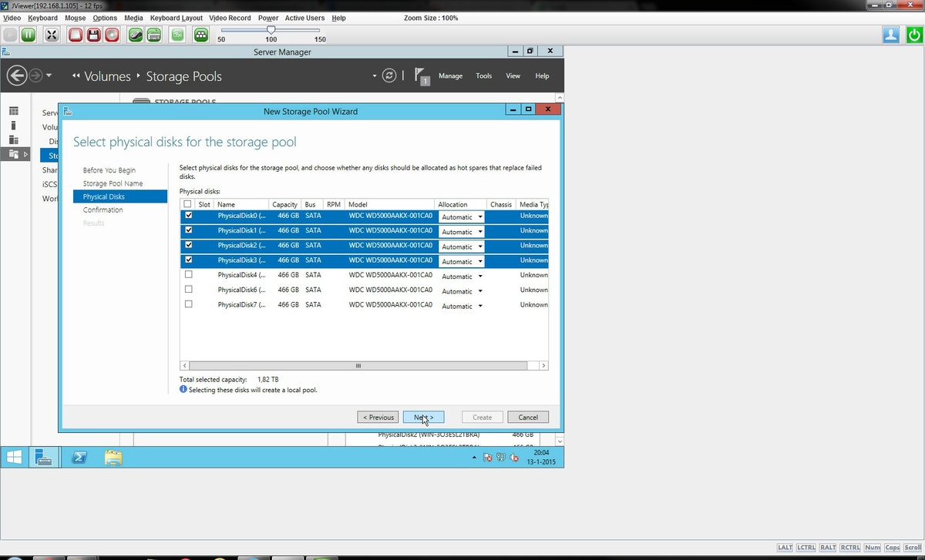Click the Start button on taskbar
The width and height of the screenshot is (925, 560).
point(14,457)
